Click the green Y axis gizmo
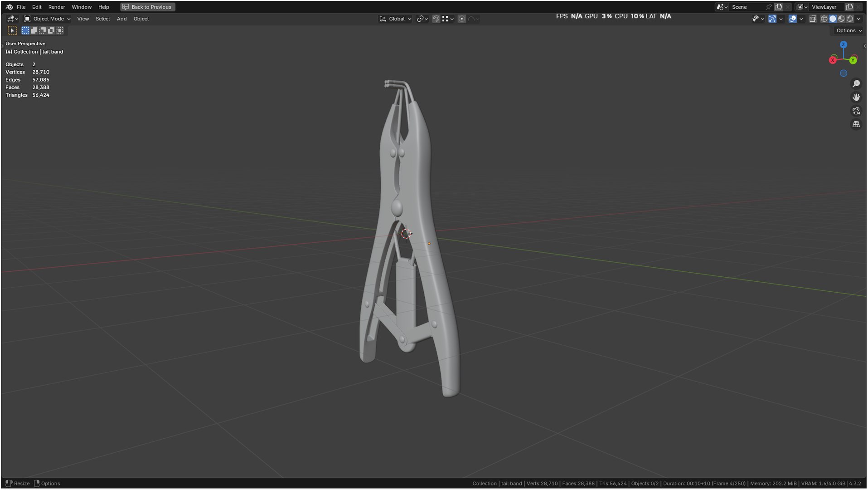 [x=853, y=60]
